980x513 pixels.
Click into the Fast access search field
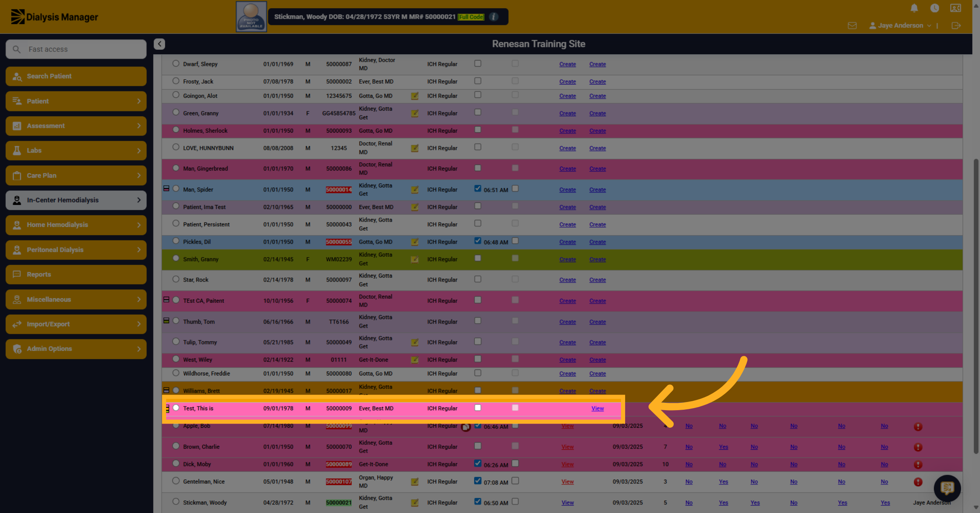pyautogui.click(x=76, y=49)
